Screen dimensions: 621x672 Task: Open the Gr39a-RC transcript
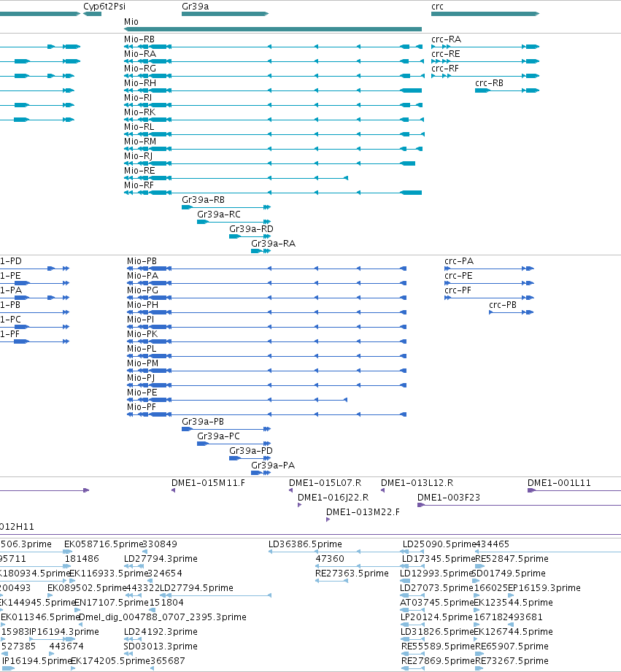[234, 222]
